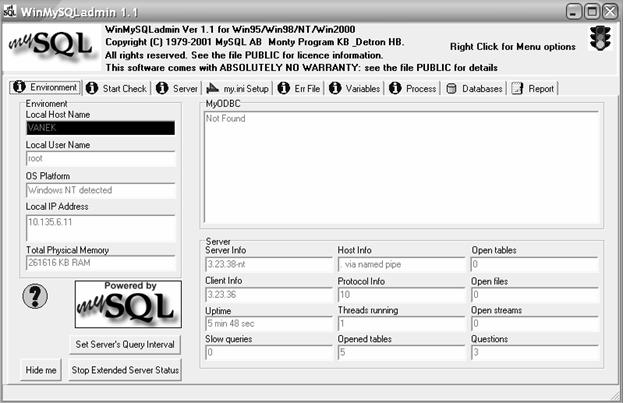Image resolution: width=624 pixels, height=403 pixels.
Task: Click the Slow queries field
Action: click(x=269, y=352)
